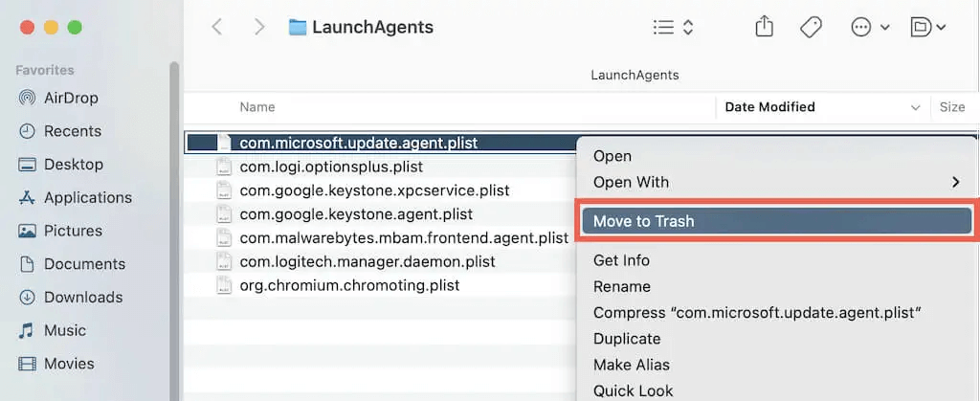
Task: Choose Move to Trash from context menu
Action: [776, 221]
